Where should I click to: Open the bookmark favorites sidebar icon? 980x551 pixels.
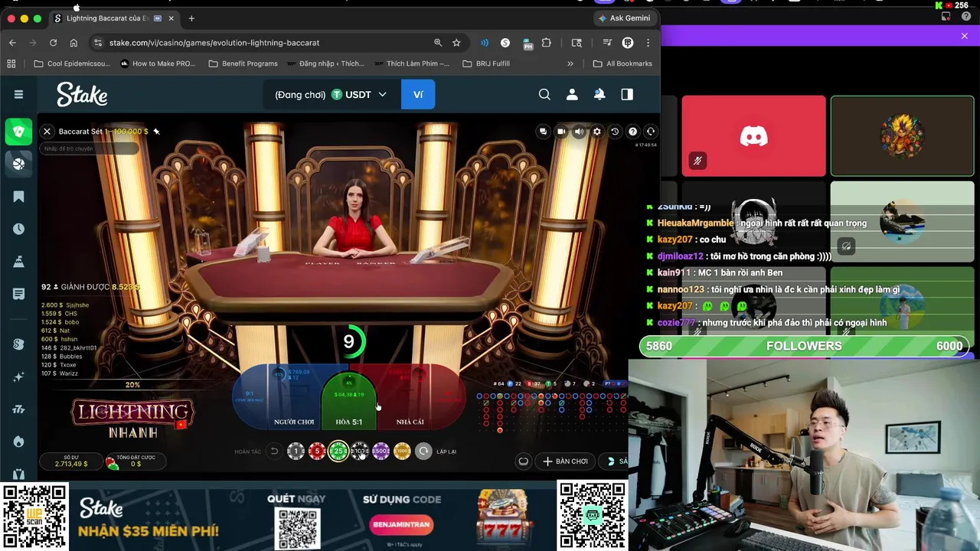click(18, 197)
